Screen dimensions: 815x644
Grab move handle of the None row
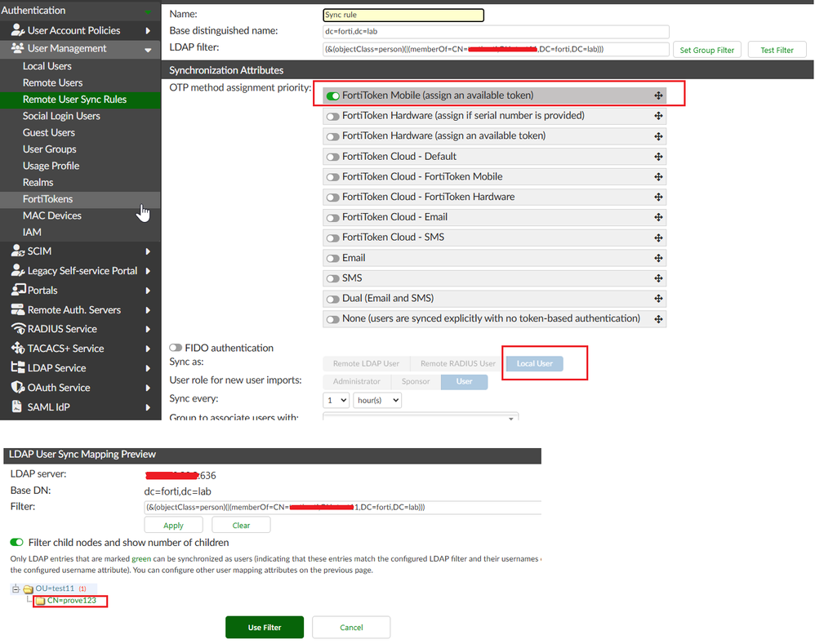coord(658,319)
